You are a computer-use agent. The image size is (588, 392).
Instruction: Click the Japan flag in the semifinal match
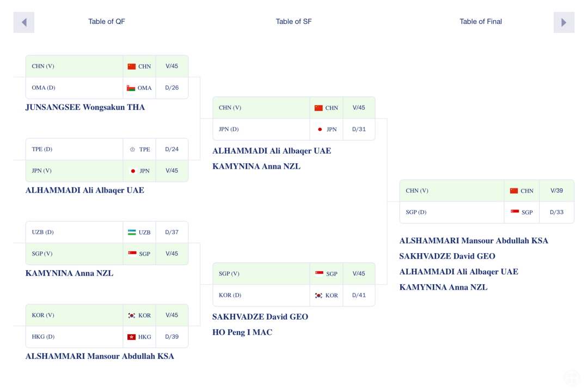point(320,130)
